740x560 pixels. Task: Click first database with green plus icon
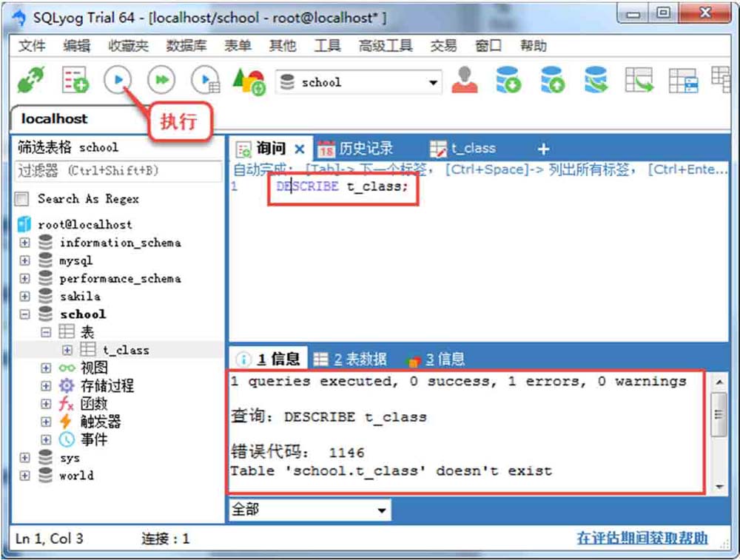click(509, 80)
